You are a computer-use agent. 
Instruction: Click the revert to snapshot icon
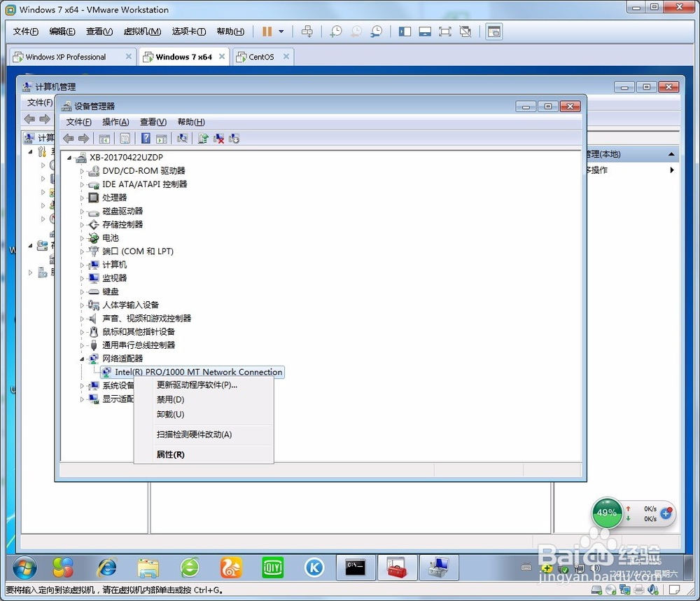(356, 32)
